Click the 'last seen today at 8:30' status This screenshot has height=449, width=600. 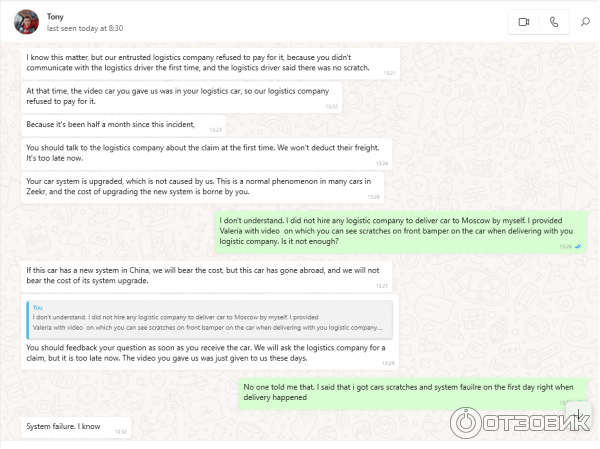(92, 29)
